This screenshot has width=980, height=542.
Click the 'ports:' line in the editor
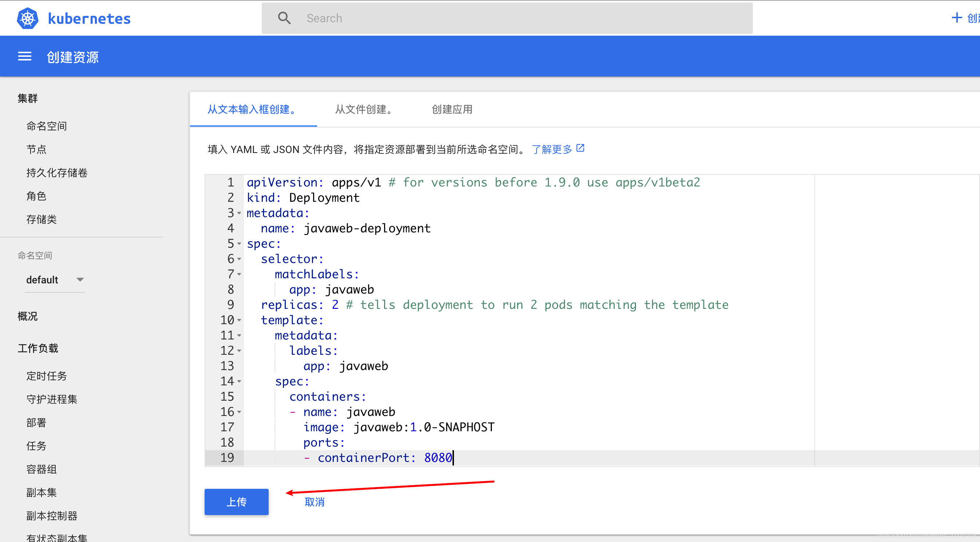click(324, 442)
